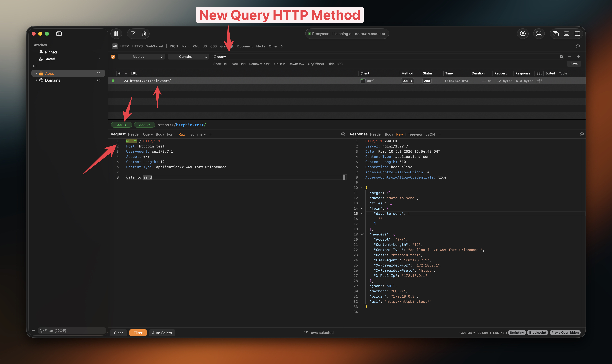The height and width of the screenshot is (364, 612).
Task: Switch to Response Body tab
Action: pos(389,134)
